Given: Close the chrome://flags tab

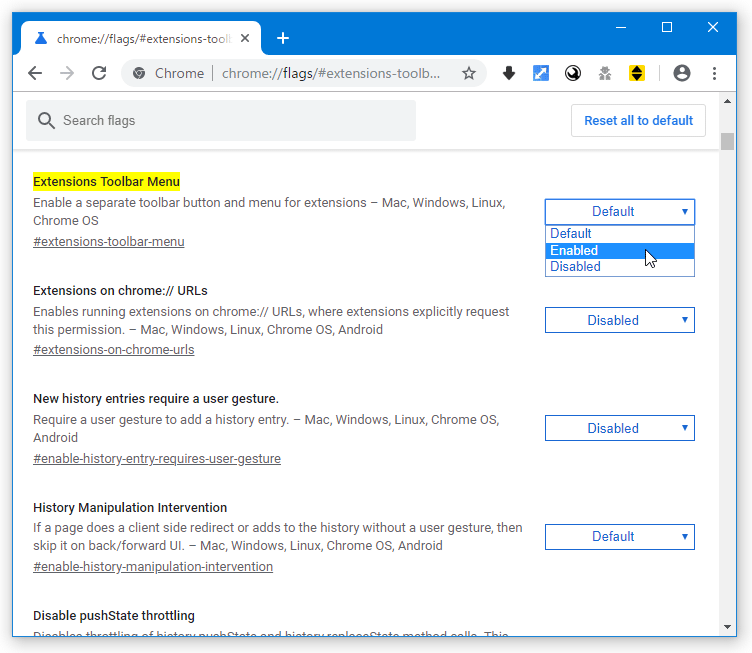Looking at the screenshot, I should (245, 38).
